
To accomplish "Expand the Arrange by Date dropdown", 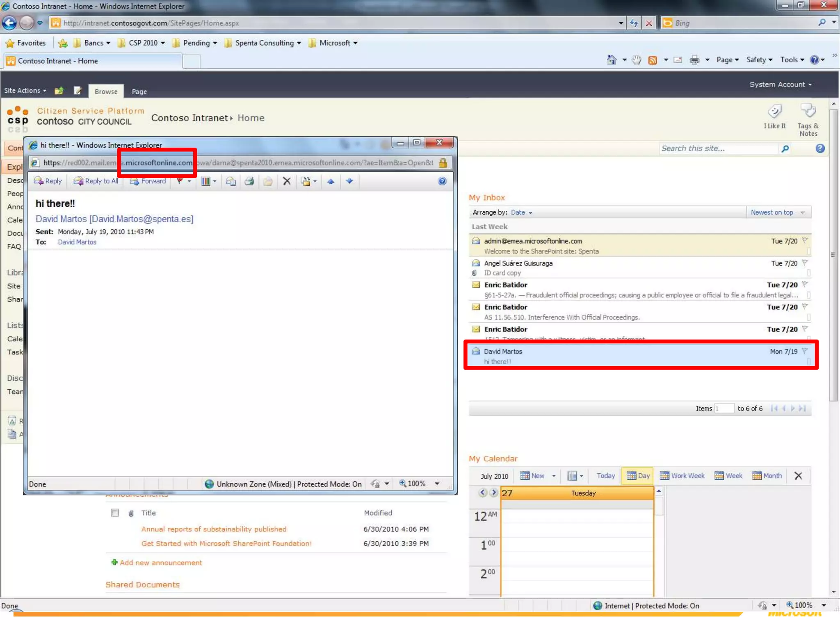I will pyautogui.click(x=522, y=212).
